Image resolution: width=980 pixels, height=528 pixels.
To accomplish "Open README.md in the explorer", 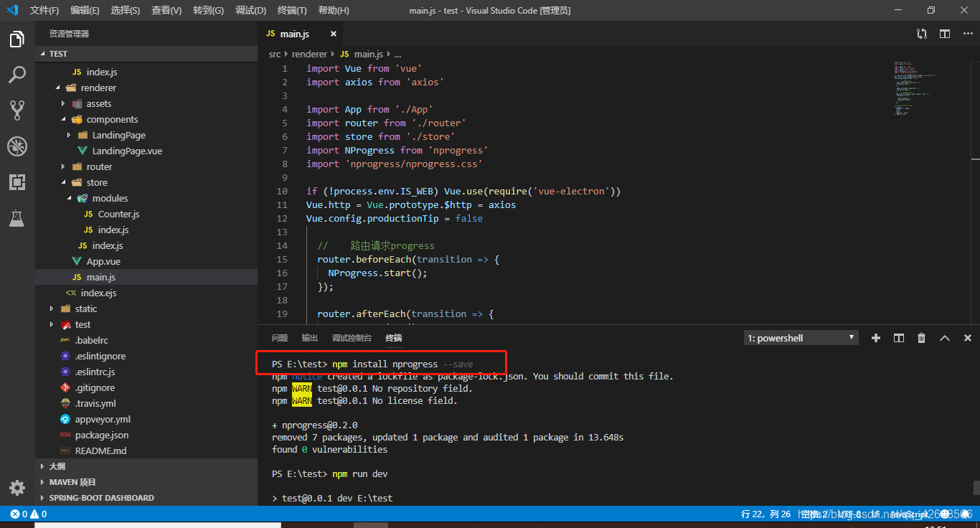I will [x=146, y=451].
